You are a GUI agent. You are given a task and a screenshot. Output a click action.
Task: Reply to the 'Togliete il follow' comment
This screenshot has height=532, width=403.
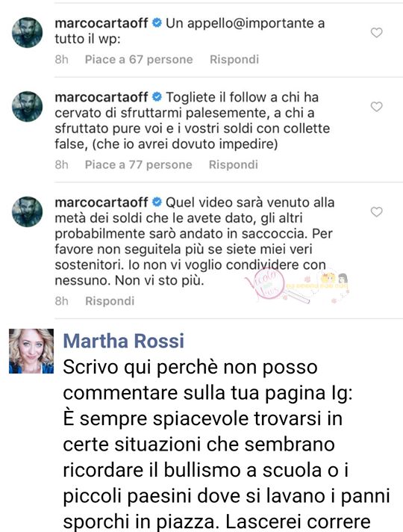pyautogui.click(x=233, y=164)
